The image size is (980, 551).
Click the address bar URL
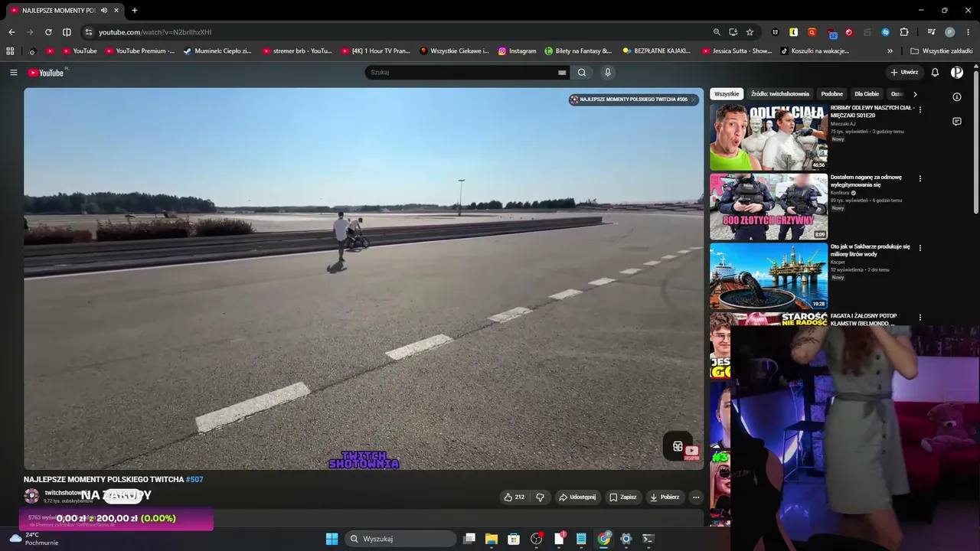155,32
